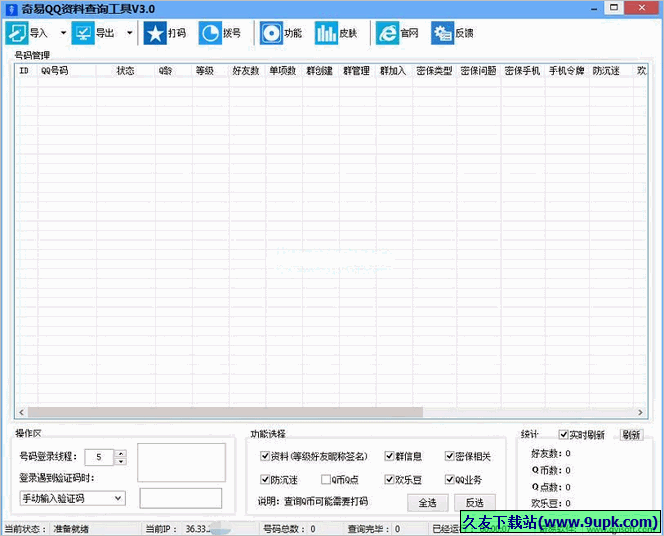Click the 导入 import toolbar icon
This screenshot has height=536, width=664.
click(x=17, y=33)
